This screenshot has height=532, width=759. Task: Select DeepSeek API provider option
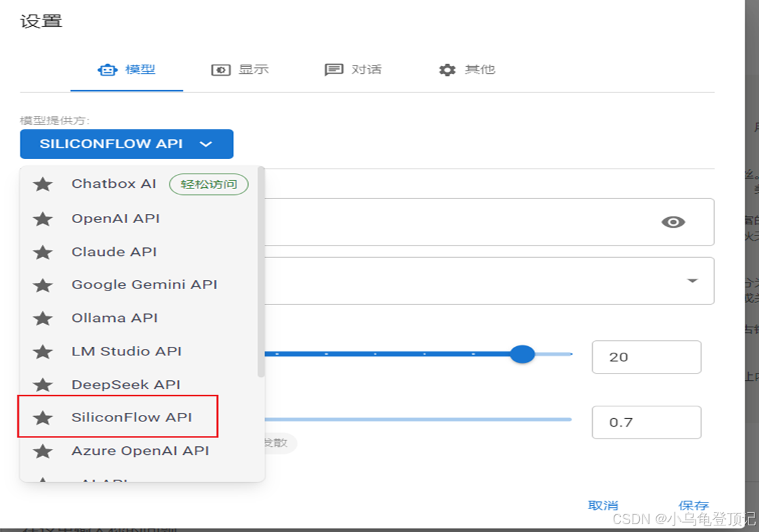(x=139, y=385)
